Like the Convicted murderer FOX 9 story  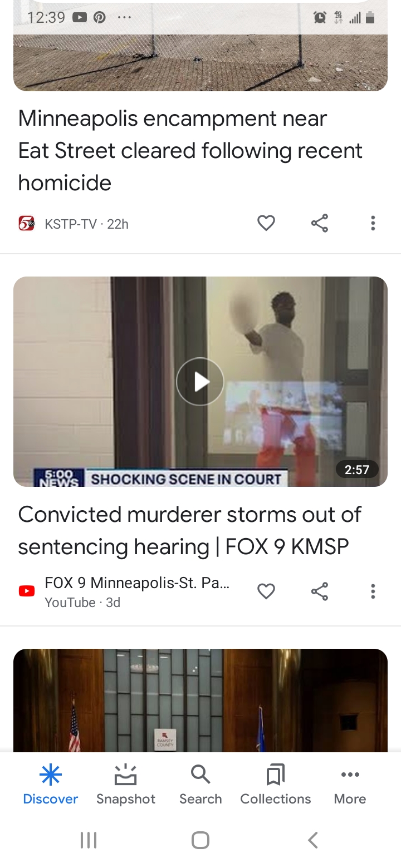(x=266, y=591)
